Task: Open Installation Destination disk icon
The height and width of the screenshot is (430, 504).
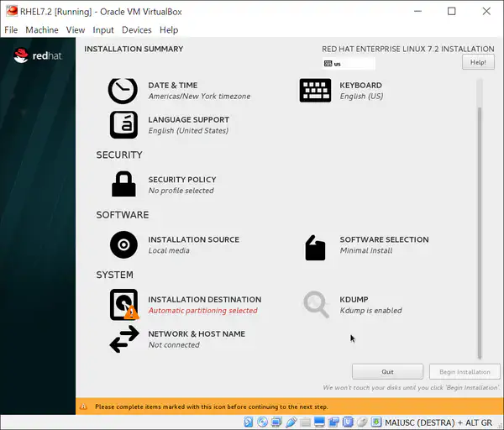Action: coord(123,305)
